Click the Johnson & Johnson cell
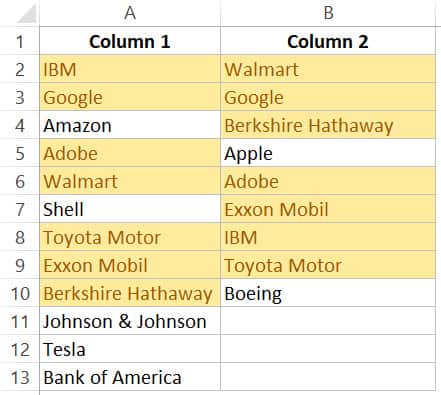This screenshot has height=395, width=441. [x=130, y=321]
